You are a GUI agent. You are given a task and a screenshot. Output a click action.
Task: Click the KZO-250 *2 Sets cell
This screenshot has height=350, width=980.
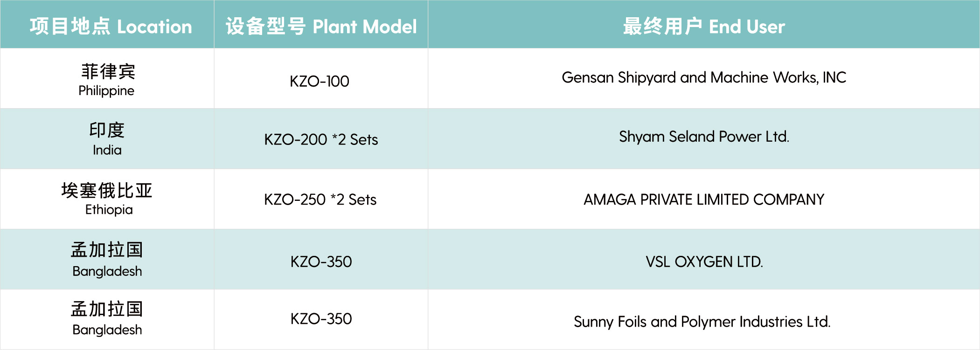point(321,199)
